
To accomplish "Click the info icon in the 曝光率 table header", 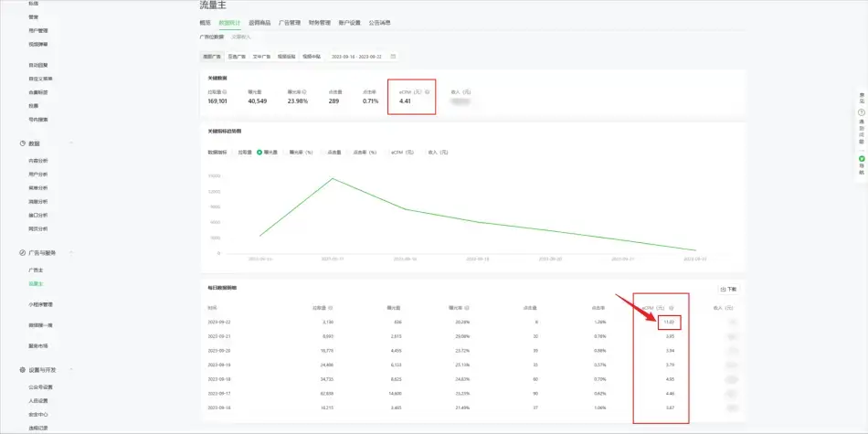I will click(x=467, y=308).
